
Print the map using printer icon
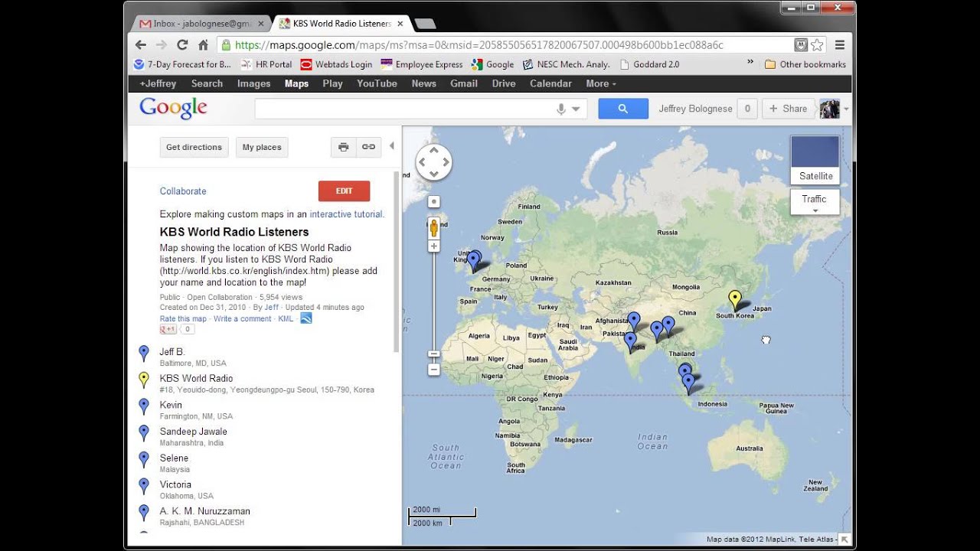[344, 147]
